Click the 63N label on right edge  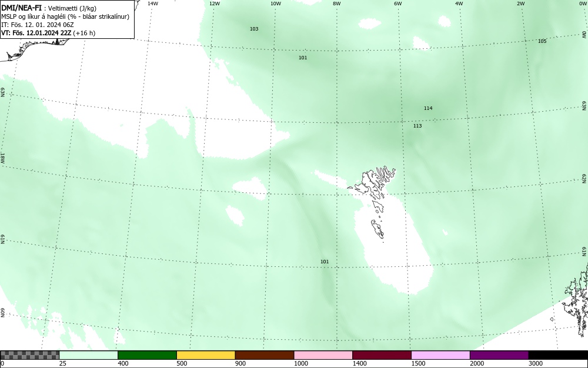(584, 106)
